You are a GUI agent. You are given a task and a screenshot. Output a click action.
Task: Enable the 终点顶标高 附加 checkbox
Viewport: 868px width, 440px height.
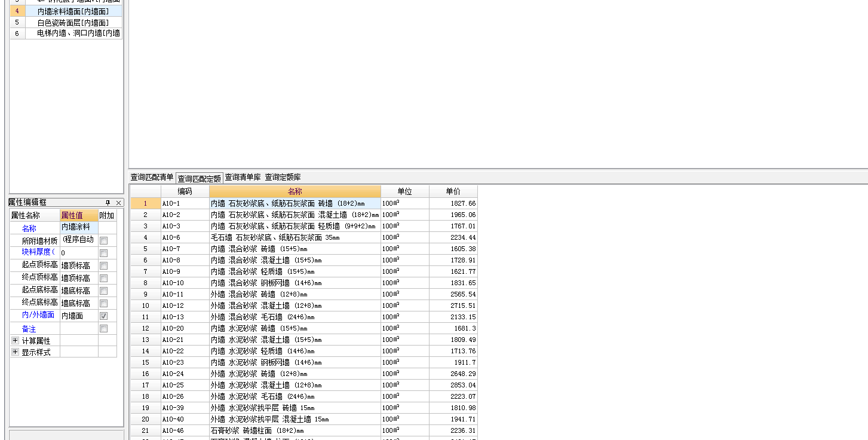pos(104,278)
